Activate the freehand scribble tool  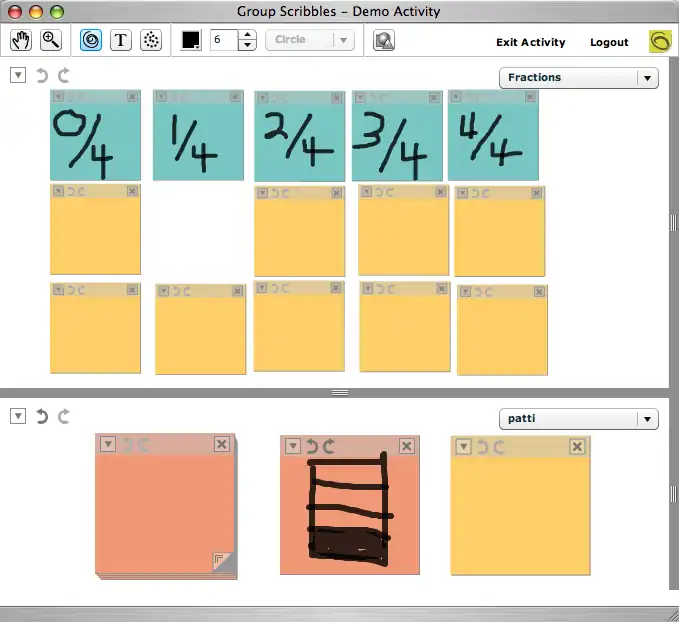tap(90, 40)
